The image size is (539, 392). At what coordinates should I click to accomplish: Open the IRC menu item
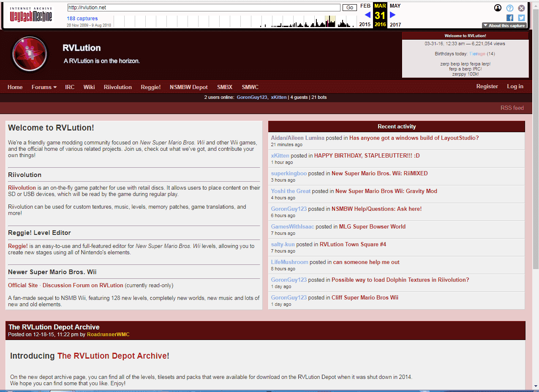coord(70,87)
